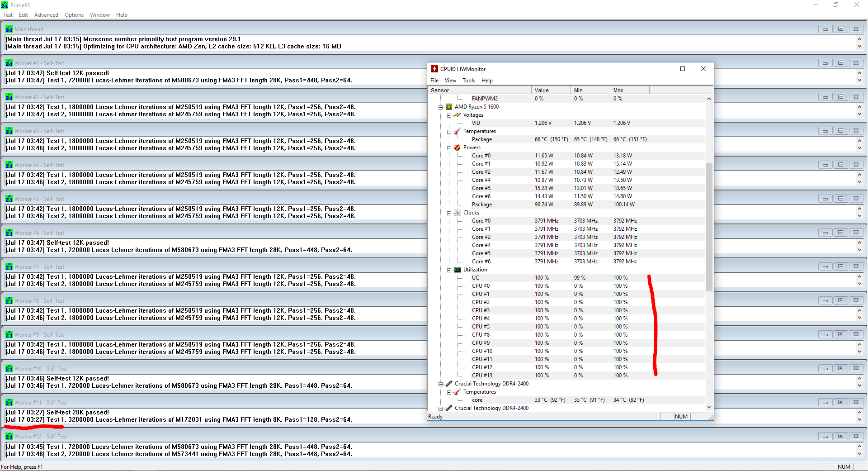Click the Value column header
The width and height of the screenshot is (868, 471).
(x=551, y=90)
